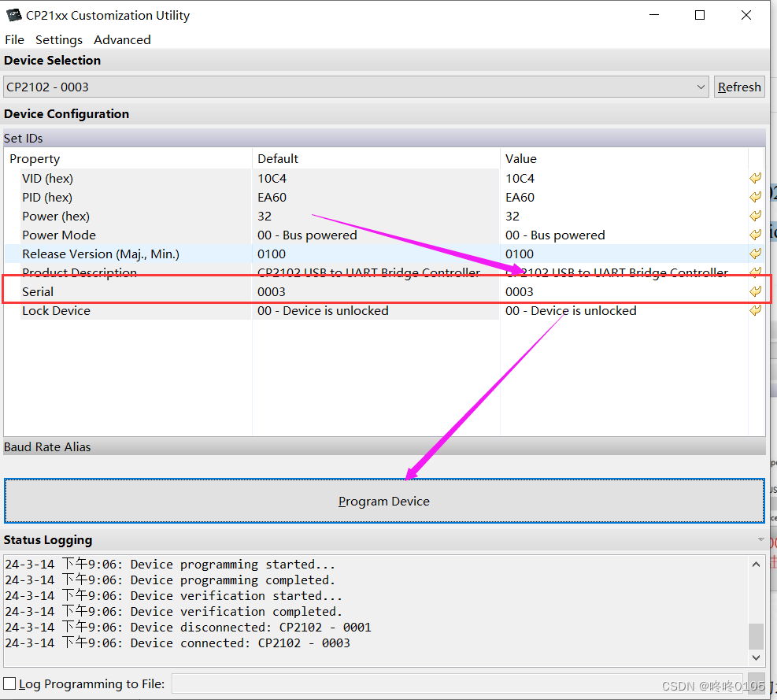Select the Serial value cell 0003
Image resolution: width=777 pixels, height=700 pixels.
pos(623,291)
